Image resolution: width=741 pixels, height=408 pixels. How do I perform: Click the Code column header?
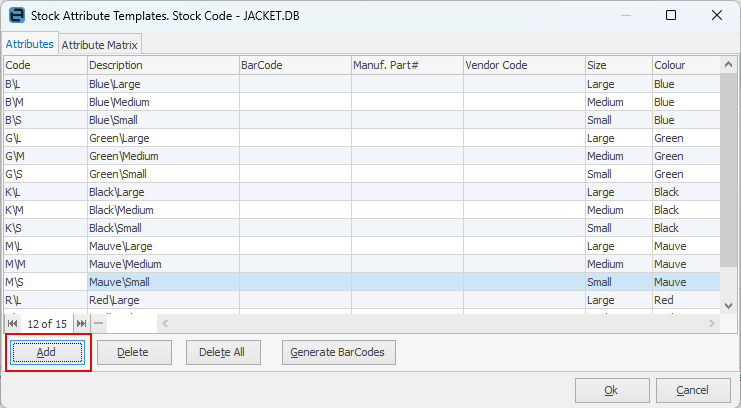pos(45,65)
